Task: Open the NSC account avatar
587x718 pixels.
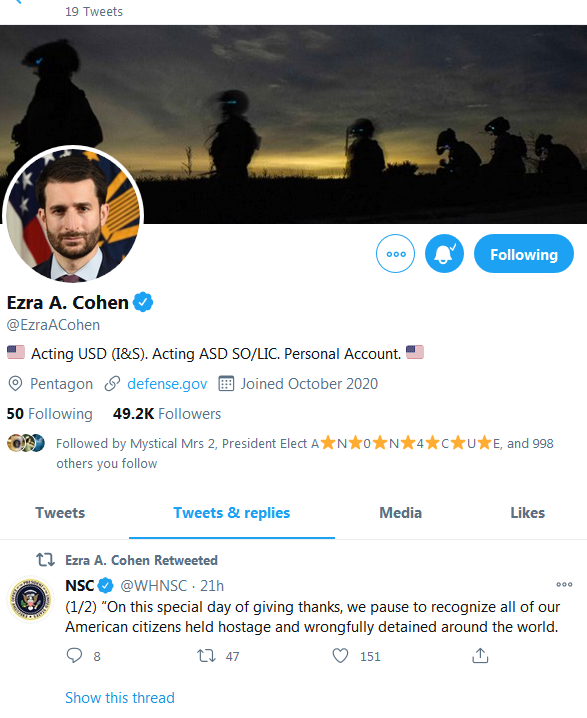Action: pos(31,599)
